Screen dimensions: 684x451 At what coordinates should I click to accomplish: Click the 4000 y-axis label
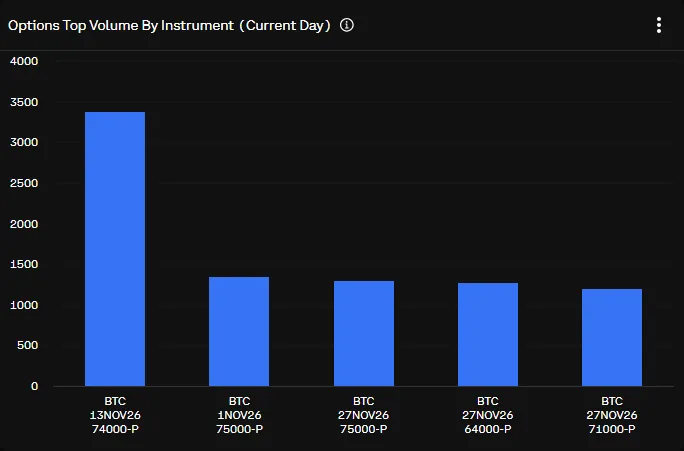pos(24,61)
